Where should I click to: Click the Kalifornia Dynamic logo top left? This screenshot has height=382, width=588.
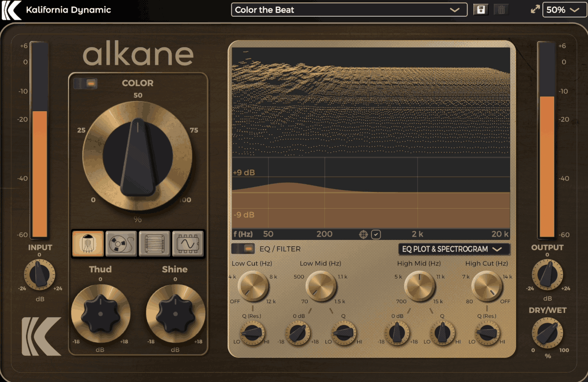tap(12, 10)
